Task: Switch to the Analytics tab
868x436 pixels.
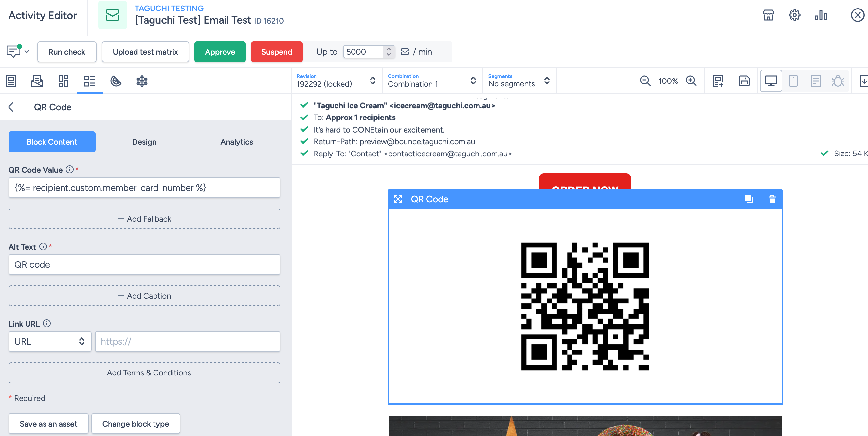Action: (237, 142)
